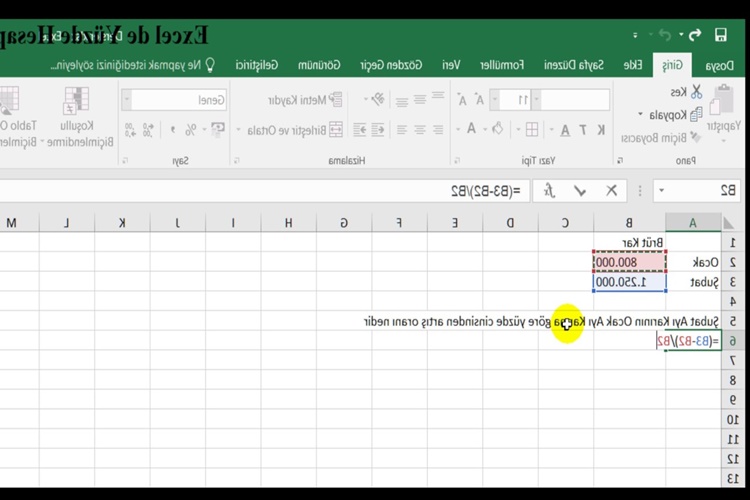Image resolution: width=750 pixels, height=500 pixels.
Task: Cut selection with Kes
Action: 686,92
